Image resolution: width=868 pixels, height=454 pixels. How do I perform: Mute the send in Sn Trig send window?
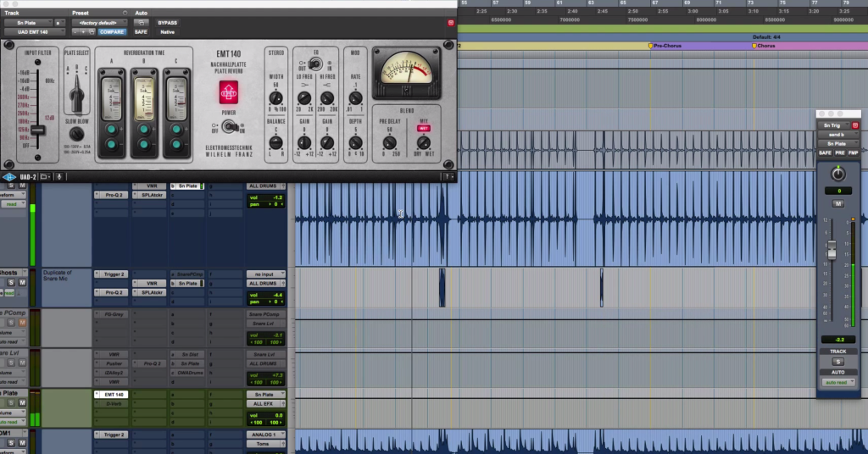(838, 204)
